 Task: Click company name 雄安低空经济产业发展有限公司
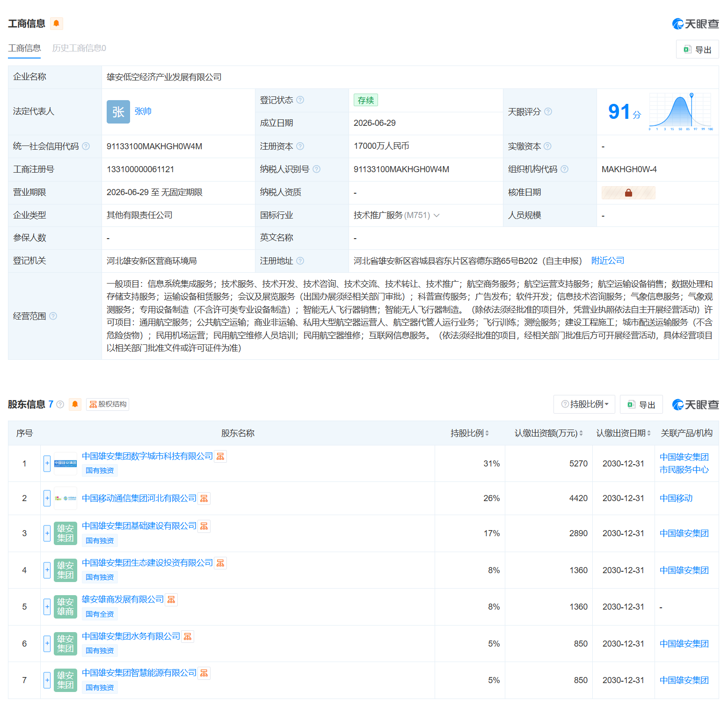[164, 77]
